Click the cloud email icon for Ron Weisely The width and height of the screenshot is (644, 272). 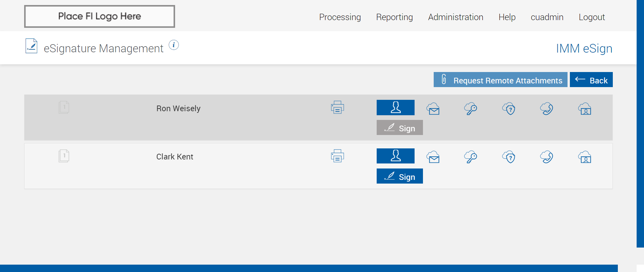433,109
